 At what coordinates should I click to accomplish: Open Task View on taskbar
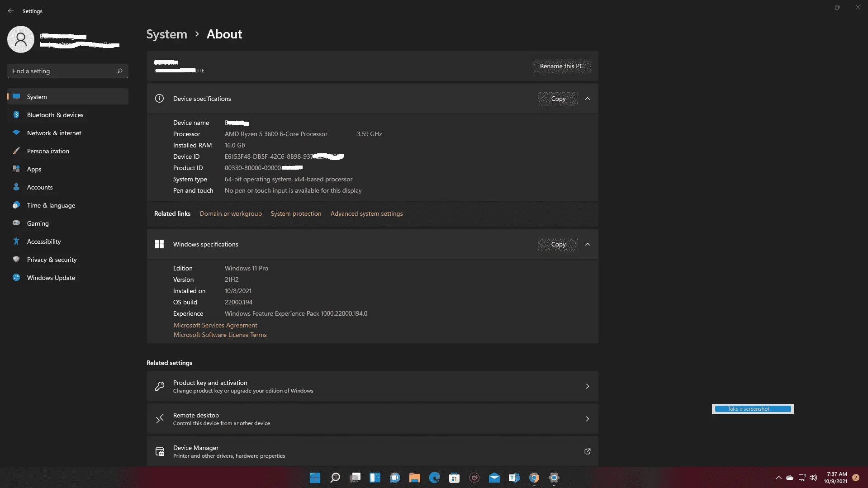(x=355, y=478)
